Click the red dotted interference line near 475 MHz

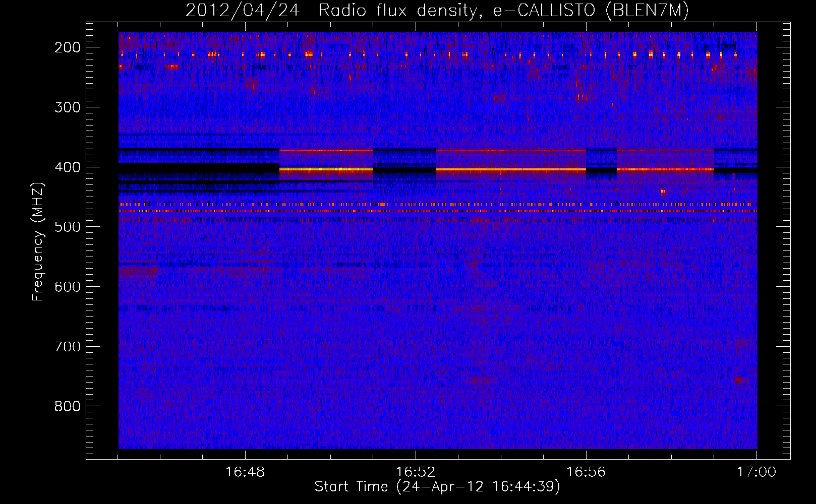point(438,211)
